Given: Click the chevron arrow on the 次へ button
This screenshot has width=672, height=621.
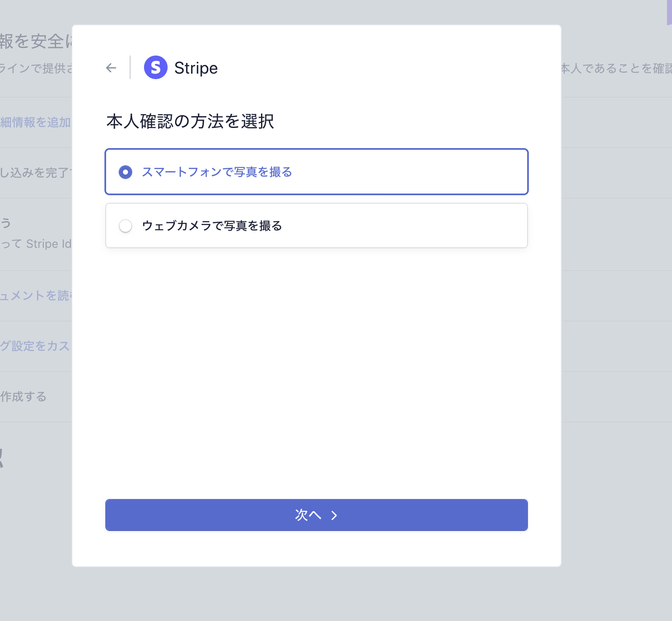Looking at the screenshot, I should pyautogui.click(x=334, y=515).
